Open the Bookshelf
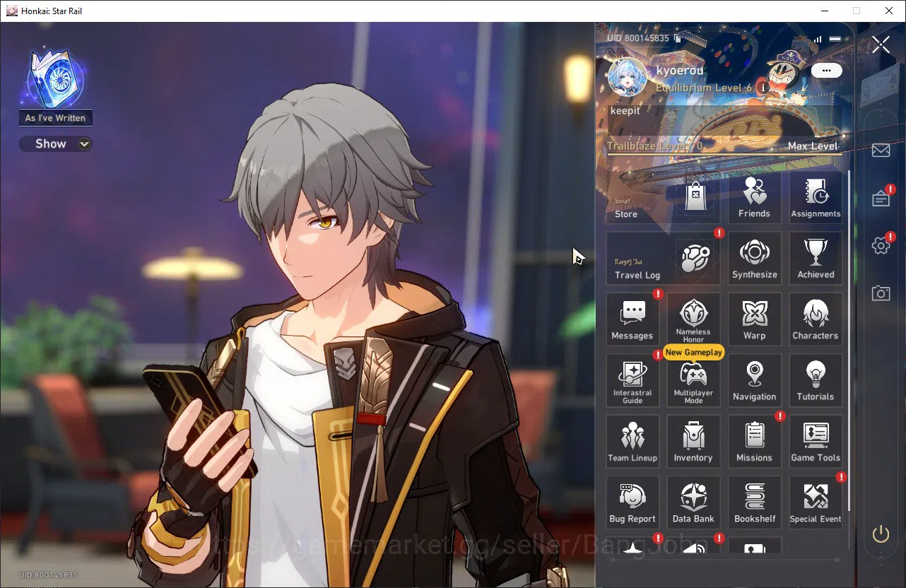 tap(754, 502)
